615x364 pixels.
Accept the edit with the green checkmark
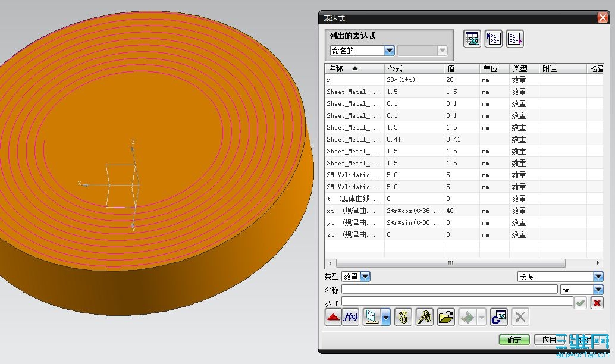click(x=581, y=303)
